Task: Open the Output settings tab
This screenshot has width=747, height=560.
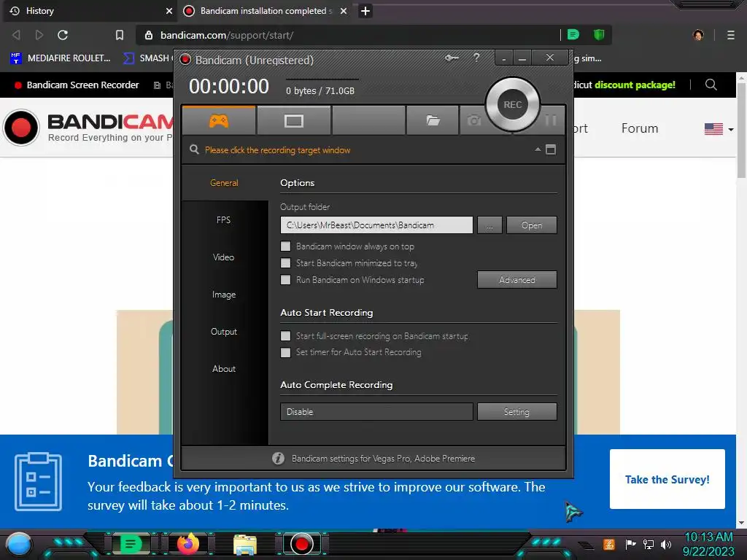Action: (x=224, y=332)
